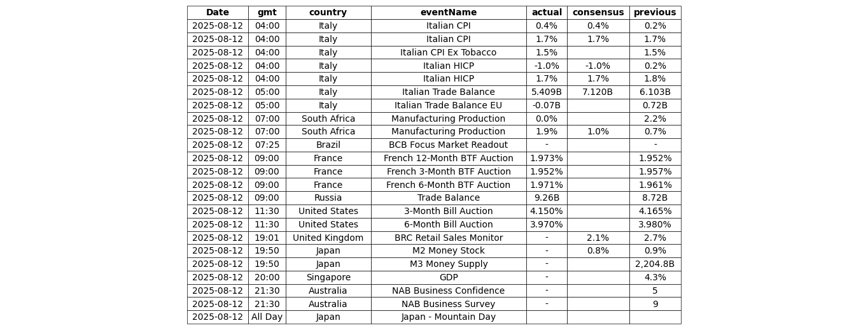Click the "actual" column header
Screen dimensions: 868x330
click(x=546, y=13)
